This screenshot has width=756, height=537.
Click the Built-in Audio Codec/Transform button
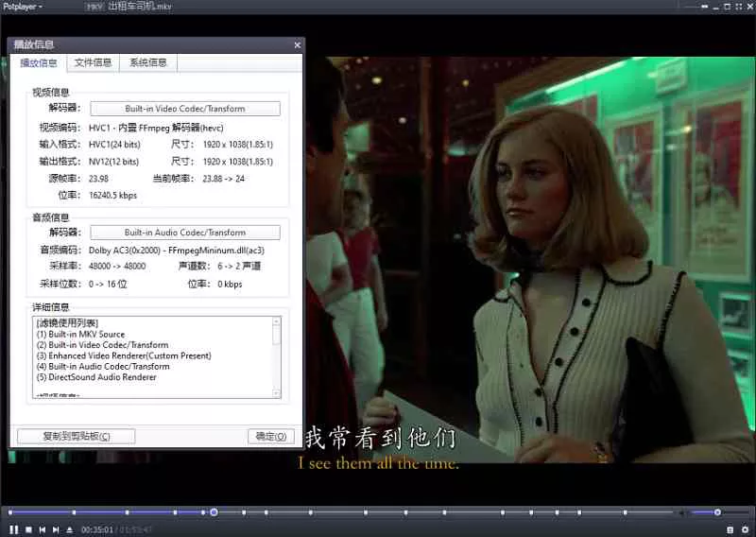185,233
